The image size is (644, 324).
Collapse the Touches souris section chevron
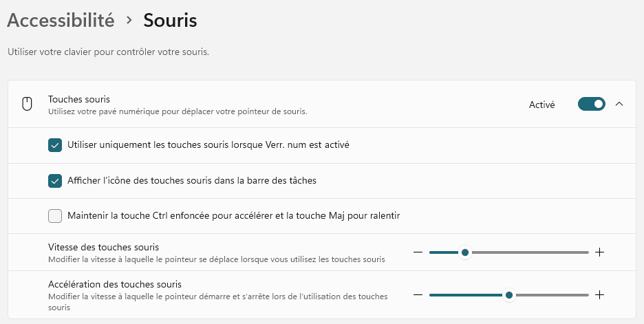pyautogui.click(x=619, y=105)
